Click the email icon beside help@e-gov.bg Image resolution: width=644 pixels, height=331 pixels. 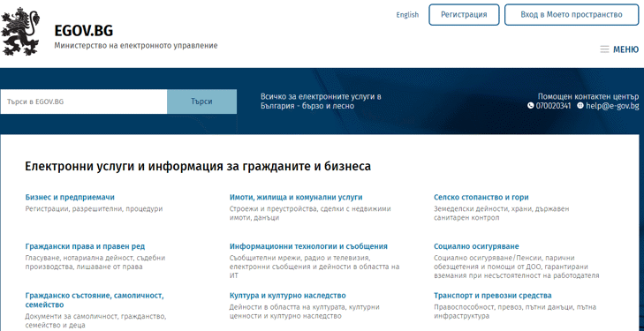click(x=580, y=106)
